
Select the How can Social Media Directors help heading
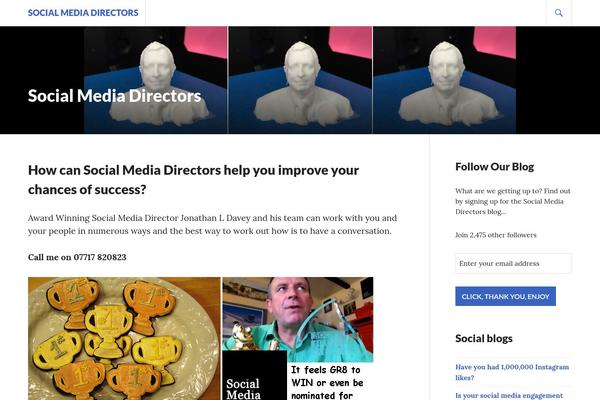[193, 180]
